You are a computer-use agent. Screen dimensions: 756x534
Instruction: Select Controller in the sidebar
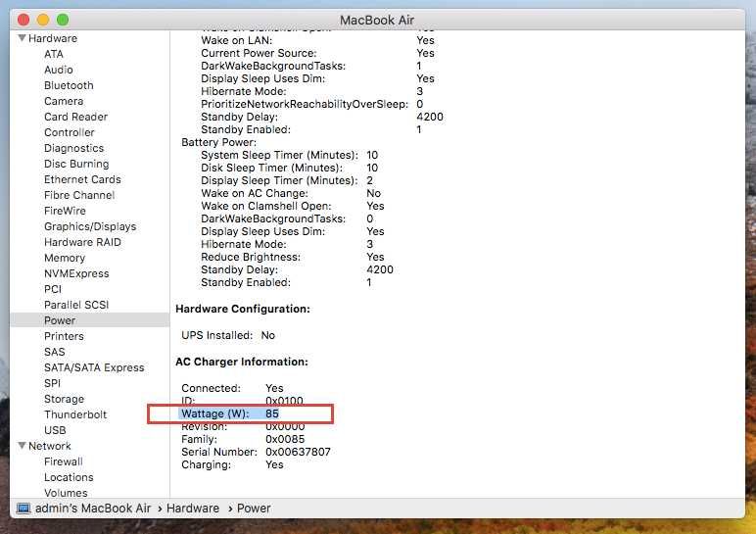pos(69,132)
